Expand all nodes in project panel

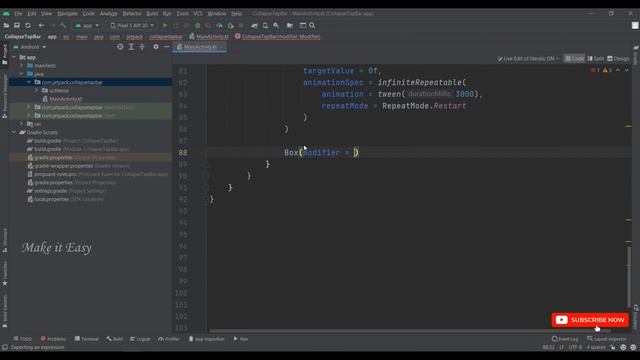tap(131, 47)
